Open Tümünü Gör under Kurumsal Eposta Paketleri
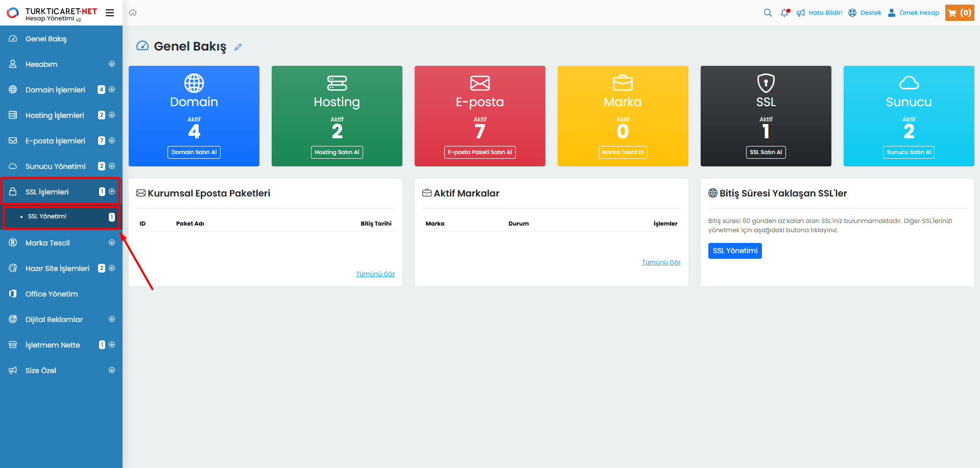 tap(375, 274)
